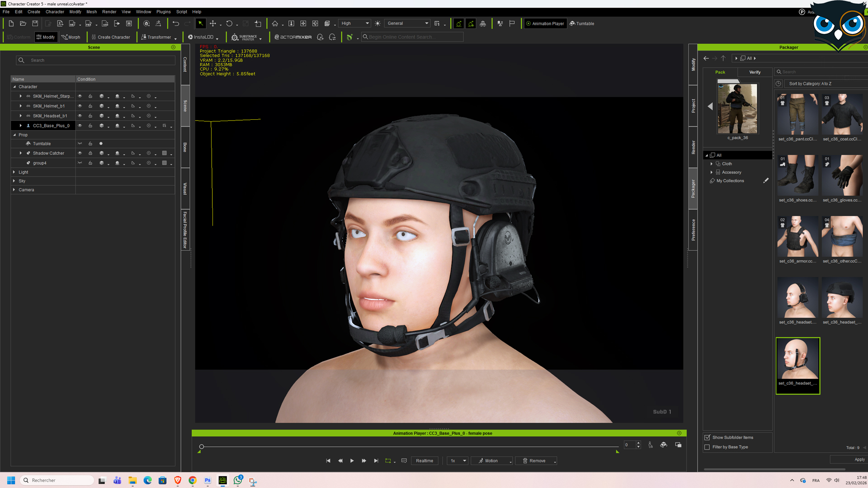Hide SKM_Headset_b1 with eye icon

coord(80,116)
